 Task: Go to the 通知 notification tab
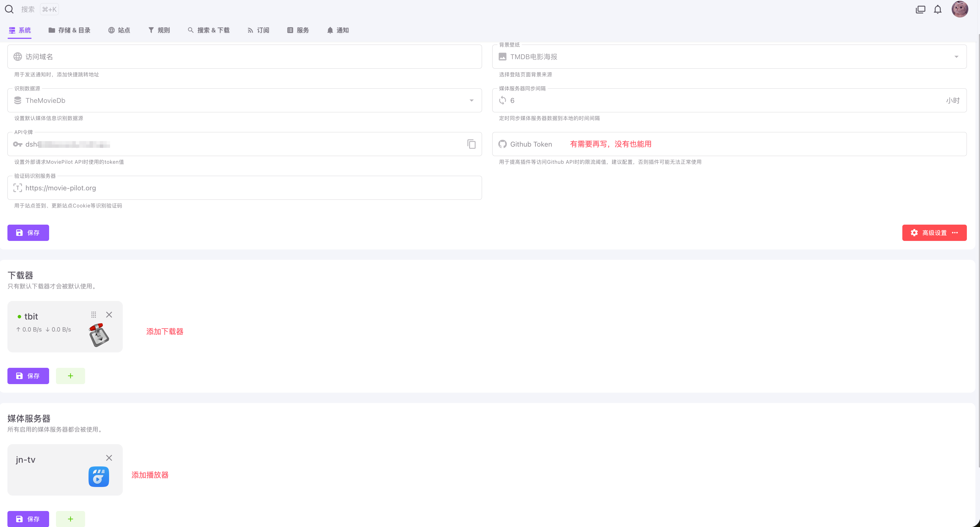(x=338, y=30)
